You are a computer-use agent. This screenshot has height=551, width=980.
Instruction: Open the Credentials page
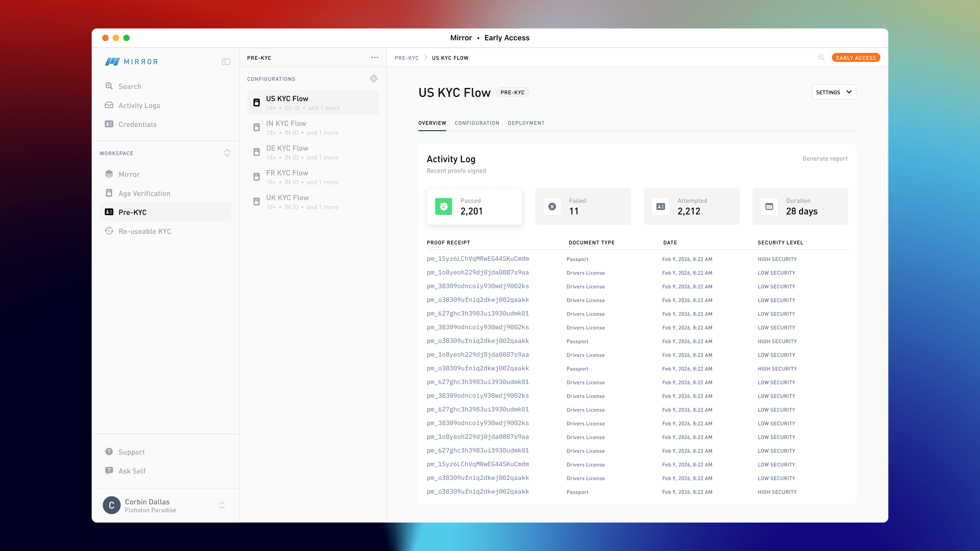coord(137,124)
